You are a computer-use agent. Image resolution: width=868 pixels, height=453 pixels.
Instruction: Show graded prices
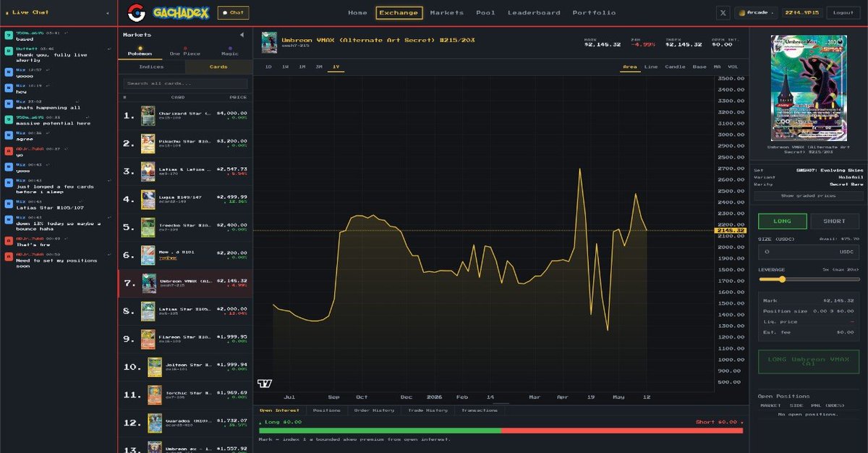click(808, 196)
